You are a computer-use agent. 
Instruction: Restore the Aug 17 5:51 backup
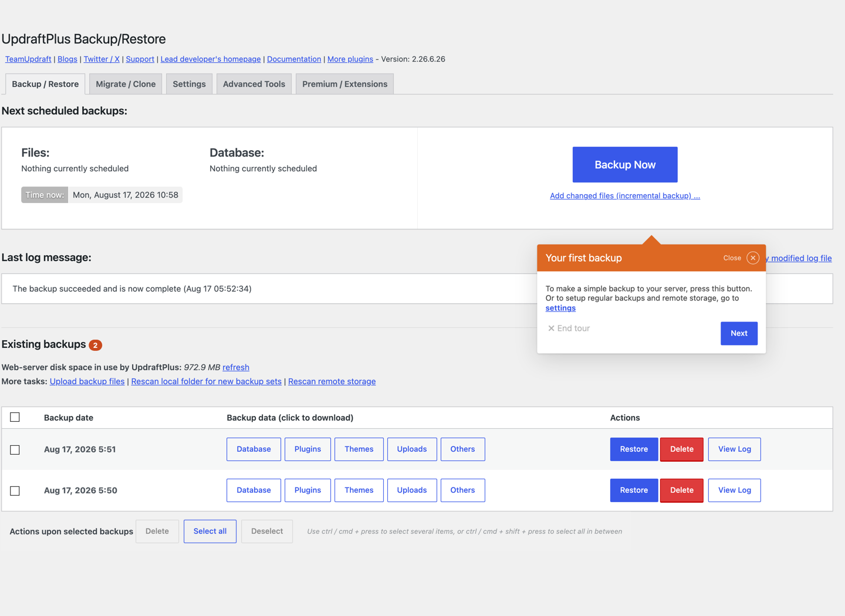coord(634,449)
